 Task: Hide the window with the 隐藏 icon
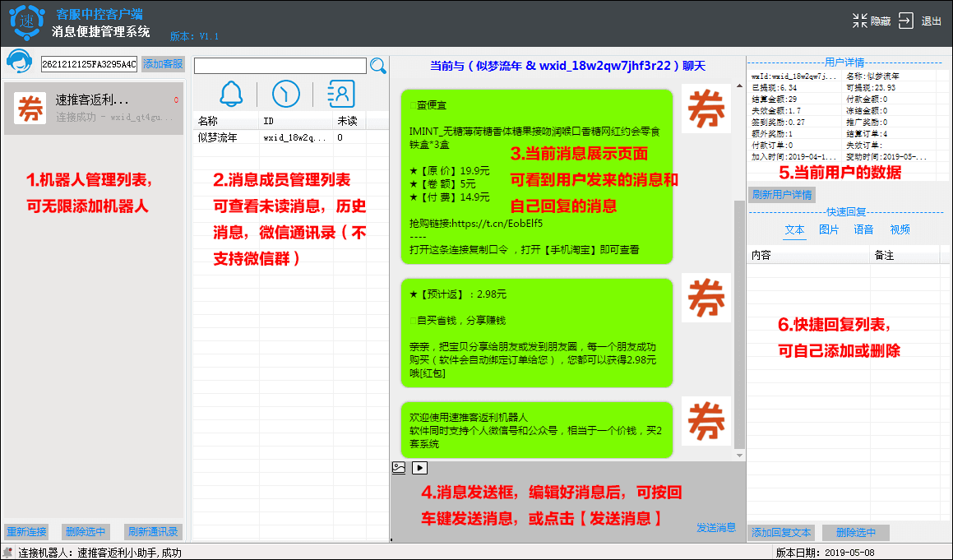pyautogui.click(x=858, y=21)
